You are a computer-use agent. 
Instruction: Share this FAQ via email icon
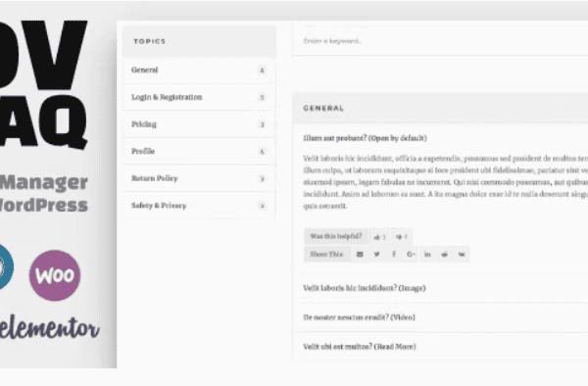(360, 254)
